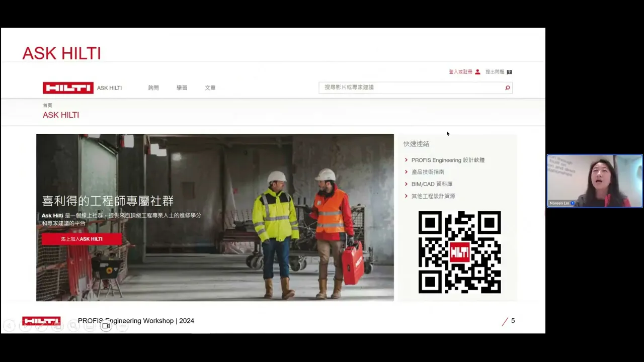Click the Noreen Lin name label
The height and width of the screenshot is (362, 644).
[x=559, y=203]
